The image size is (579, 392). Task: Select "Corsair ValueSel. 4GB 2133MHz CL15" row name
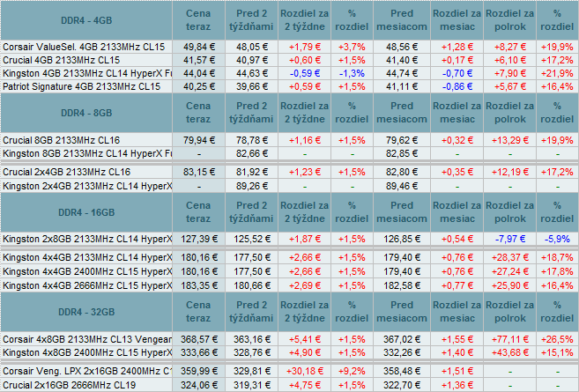[x=84, y=47]
